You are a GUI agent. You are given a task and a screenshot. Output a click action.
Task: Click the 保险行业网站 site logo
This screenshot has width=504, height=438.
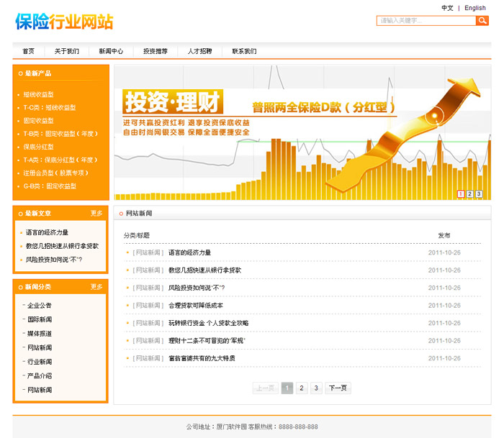point(64,22)
